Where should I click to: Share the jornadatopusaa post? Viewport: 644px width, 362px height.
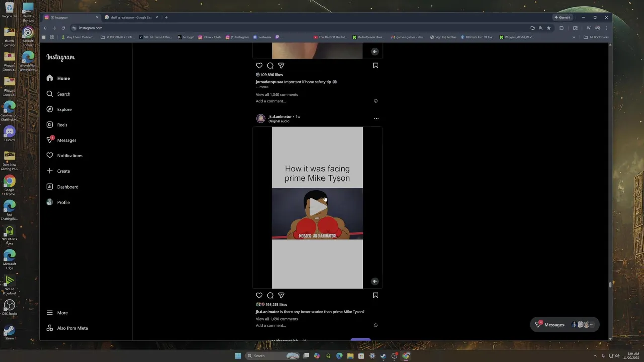coord(281,66)
